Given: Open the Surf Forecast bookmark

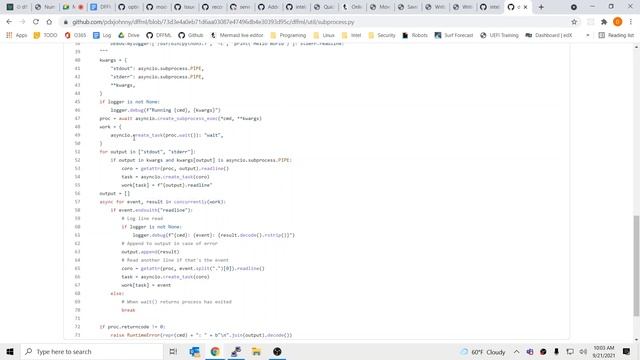Looking at the screenshot, I should (x=453, y=36).
